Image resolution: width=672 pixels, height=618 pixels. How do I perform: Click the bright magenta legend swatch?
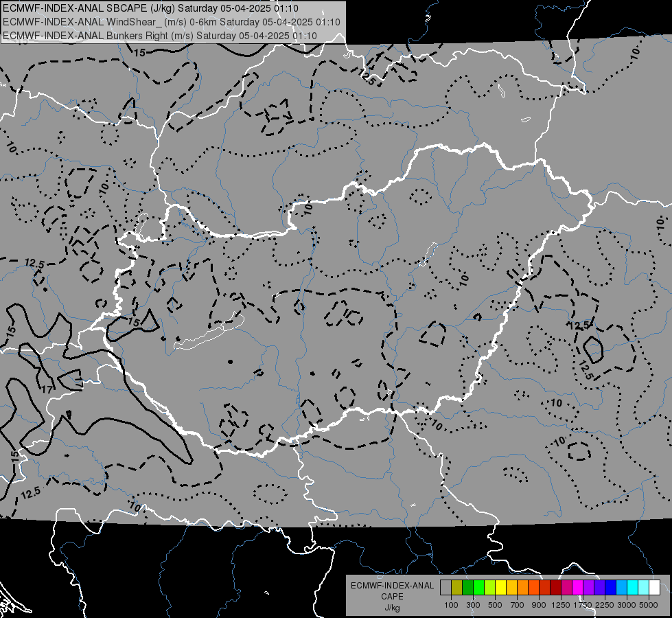tap(578, 587)
